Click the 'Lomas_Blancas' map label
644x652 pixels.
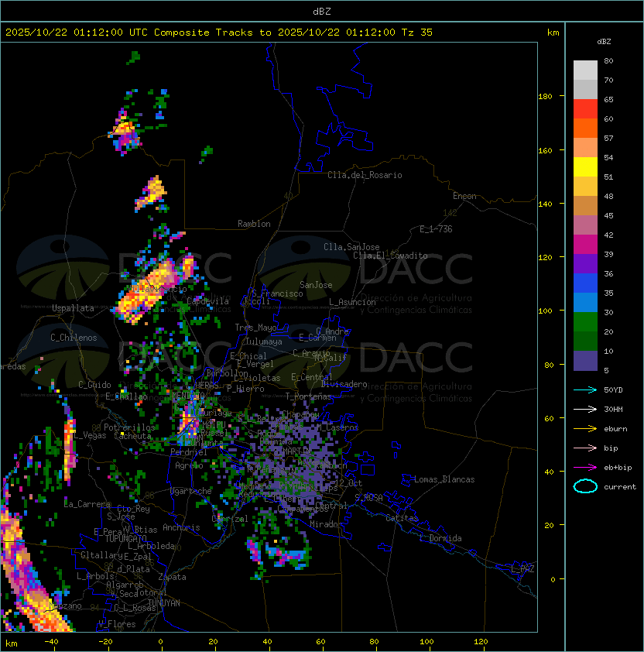tap(444, 479)
